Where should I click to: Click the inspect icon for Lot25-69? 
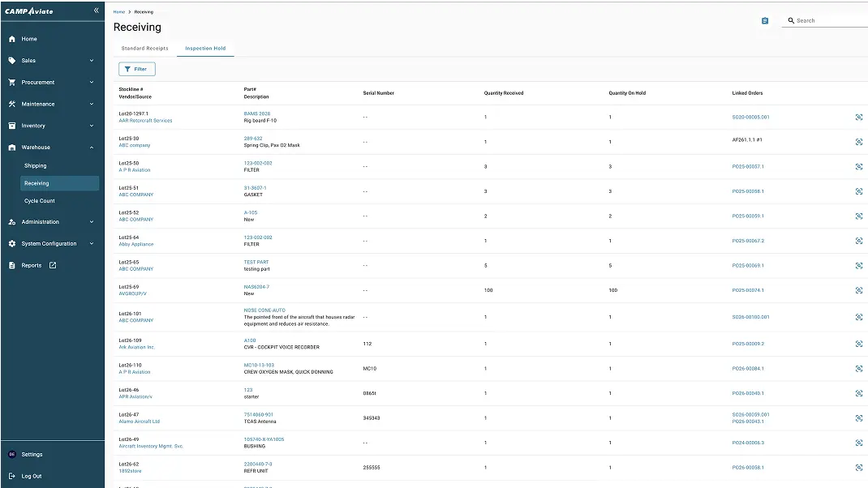click(x=858, y=290)
